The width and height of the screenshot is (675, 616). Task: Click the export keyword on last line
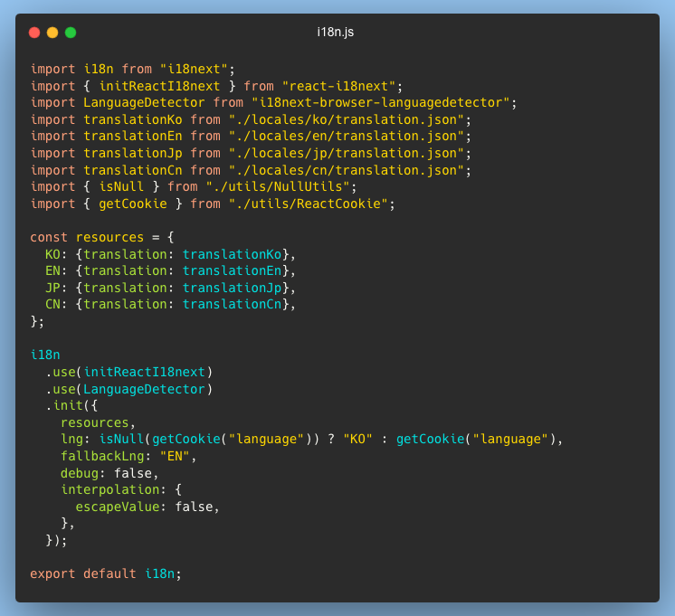point(52,574)
